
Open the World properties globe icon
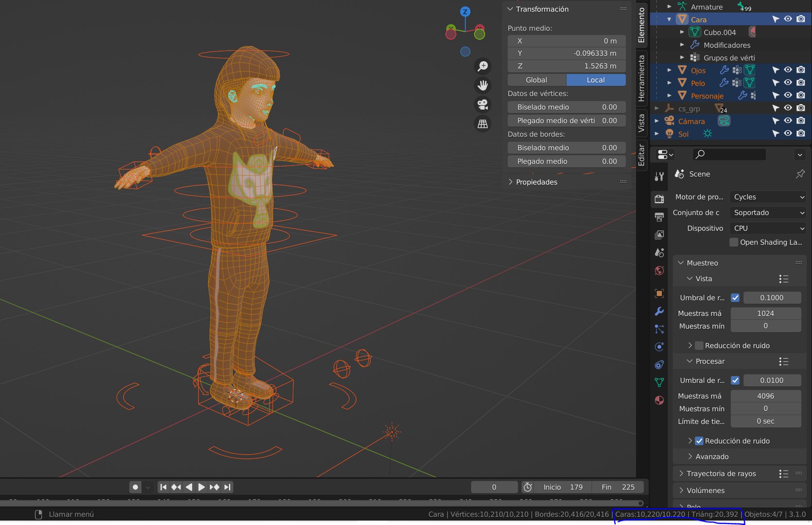[x=659, y=271]
